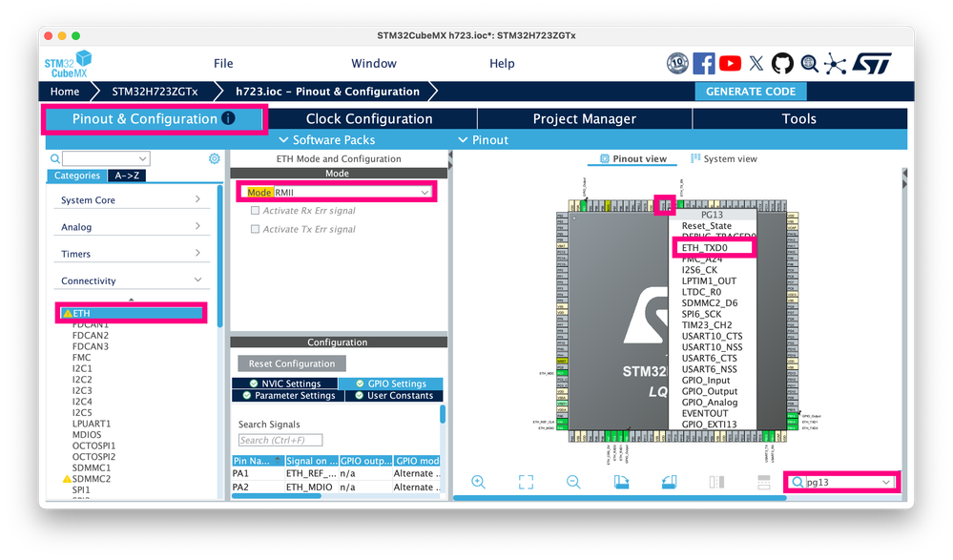Click the split view columns icon
953x560 pixels.
point(716,482)
